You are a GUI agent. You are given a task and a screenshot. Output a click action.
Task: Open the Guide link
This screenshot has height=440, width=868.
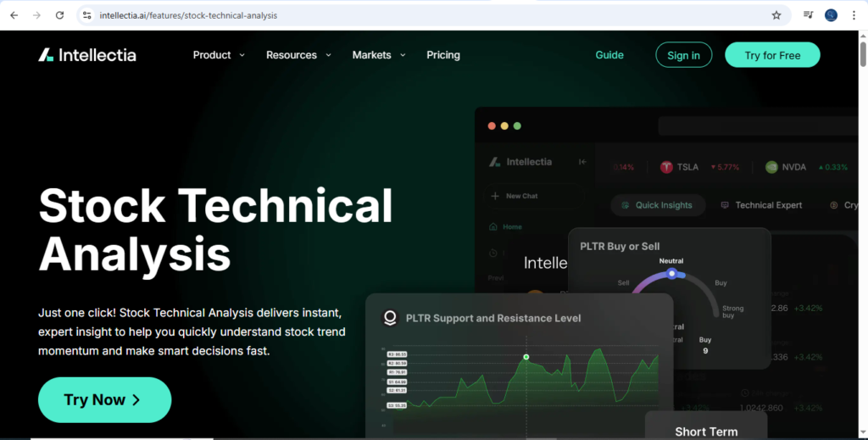tap(609, 55)
